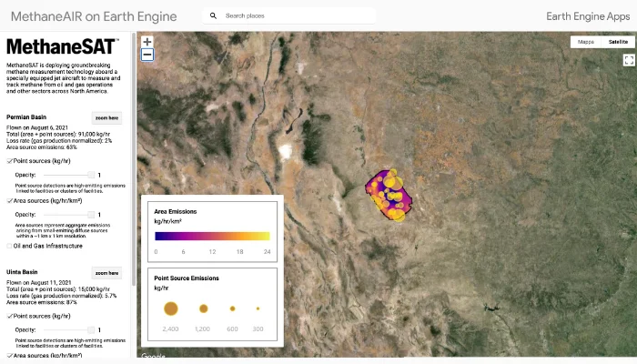Click 'Permian Basin' heading text
Viewport: 637px width, 364px height.
tap(26, 117)
